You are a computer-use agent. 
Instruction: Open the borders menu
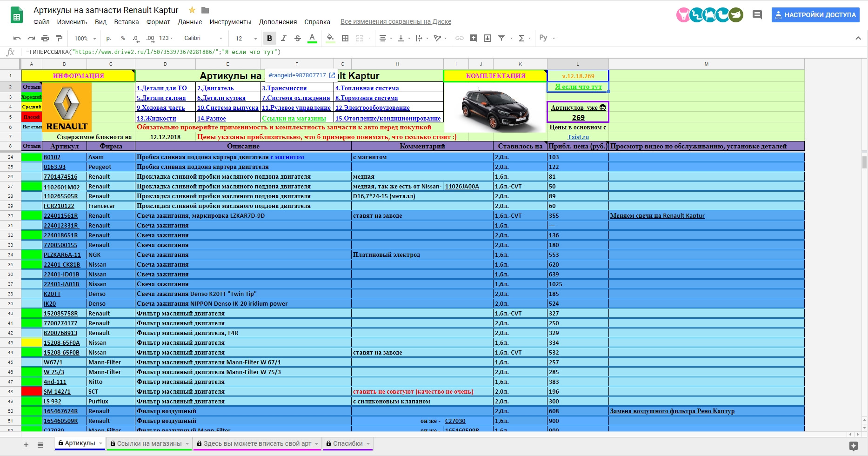coord(345,38)
